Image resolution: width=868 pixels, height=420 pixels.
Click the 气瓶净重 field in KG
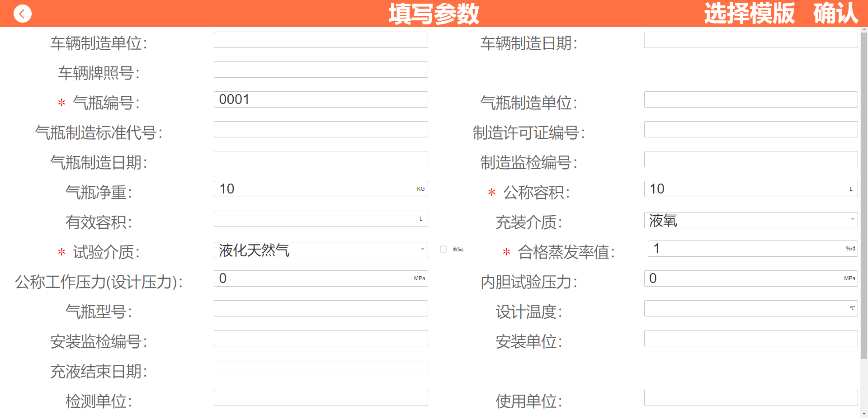[321, 189]
